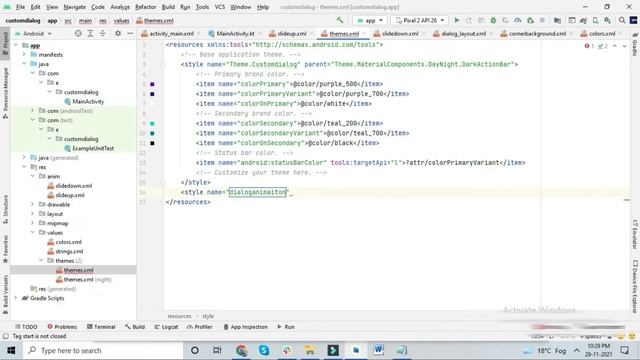Viewport: 640px width, 360px height.
Task: Select slidedown.xml in the project tree
Action: pyautogui.click(x=69, y=185)
